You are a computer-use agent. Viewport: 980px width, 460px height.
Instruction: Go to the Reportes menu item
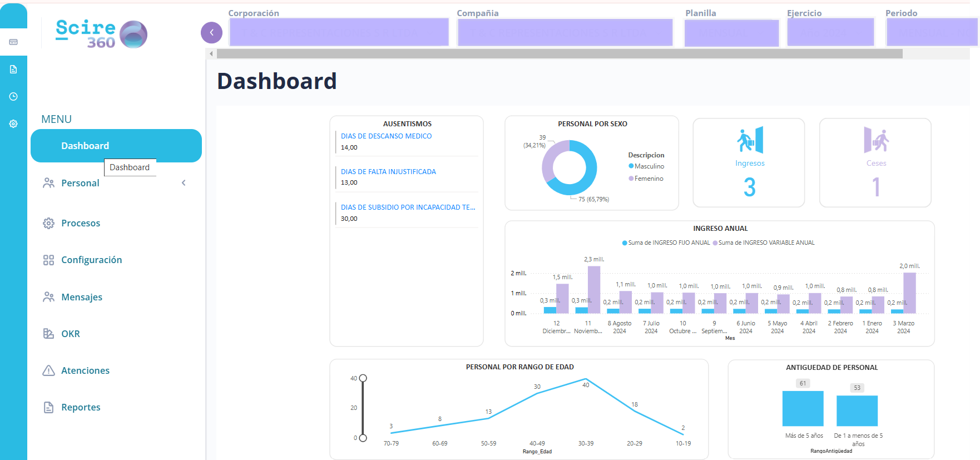coord(81,407)
